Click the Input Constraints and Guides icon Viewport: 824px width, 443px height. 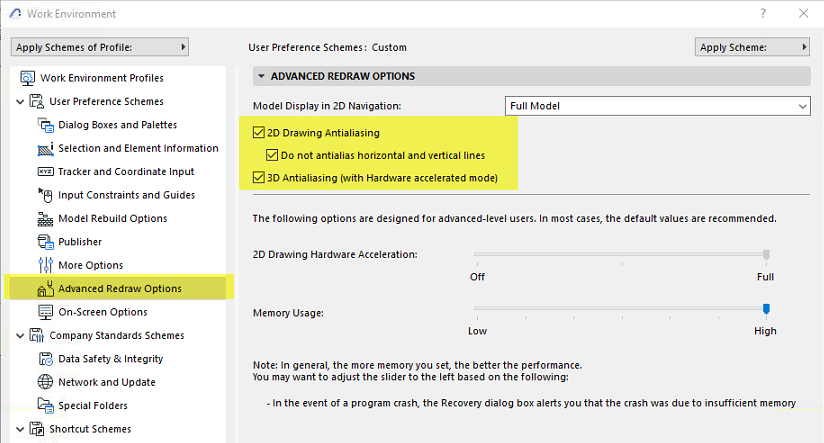tap(44, 195)
